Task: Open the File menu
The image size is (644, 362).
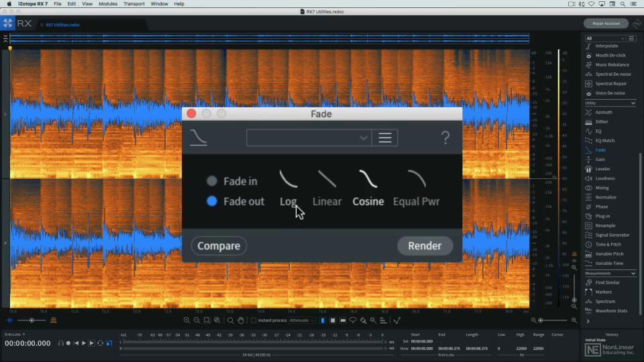Action: tap(58, 4)
